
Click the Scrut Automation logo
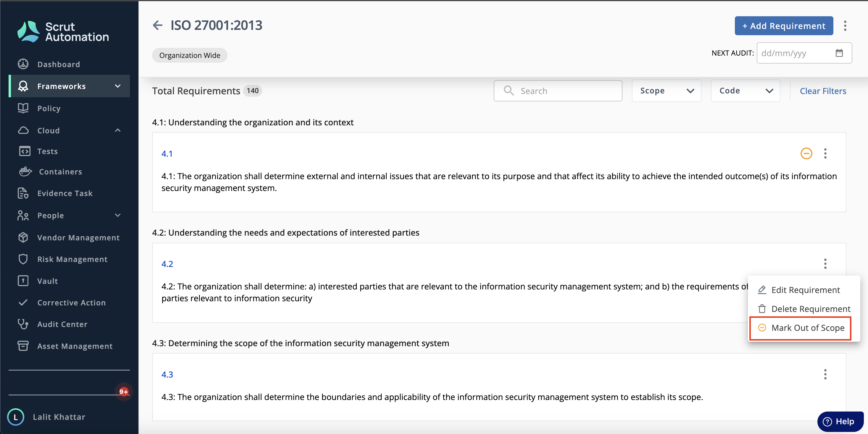coord(63,32)
